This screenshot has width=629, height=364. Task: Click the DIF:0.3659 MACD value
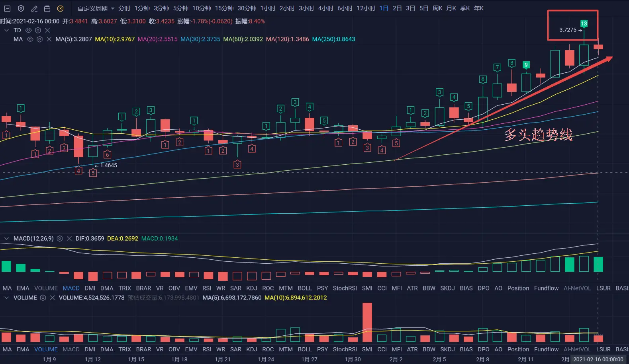coord(90,239)
